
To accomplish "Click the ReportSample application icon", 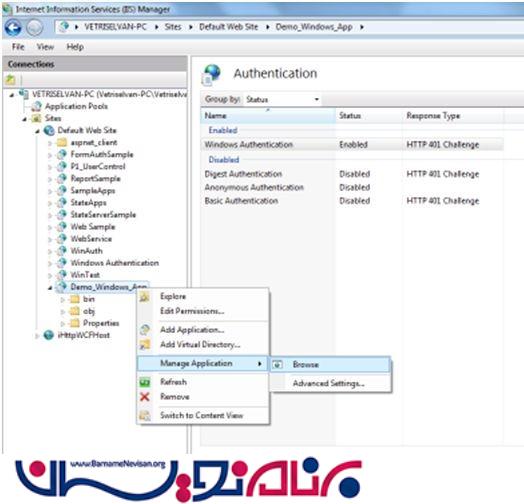I will pyautogui.click(x=62, y=178).
